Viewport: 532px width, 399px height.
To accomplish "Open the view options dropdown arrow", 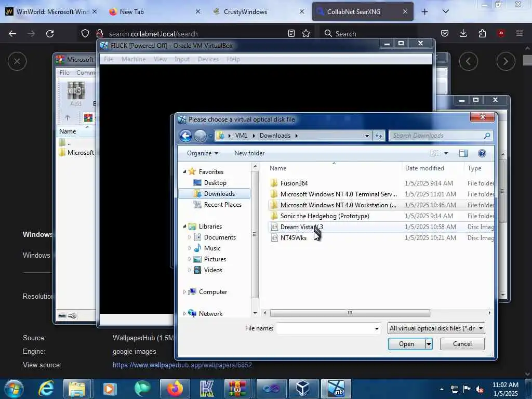I will [446, 153].
